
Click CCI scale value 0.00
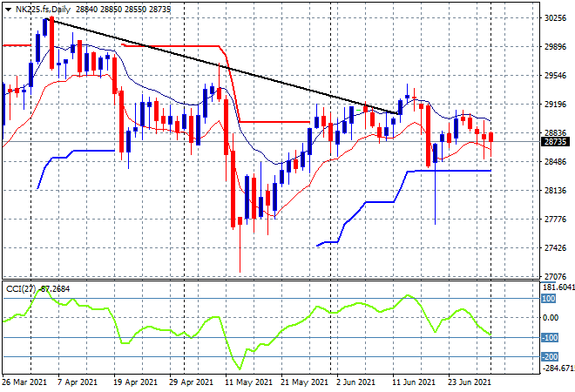(551, 318)
